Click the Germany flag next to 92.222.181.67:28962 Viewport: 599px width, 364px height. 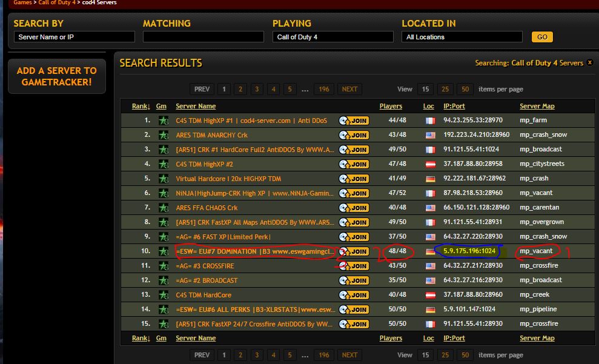point(430,179)
